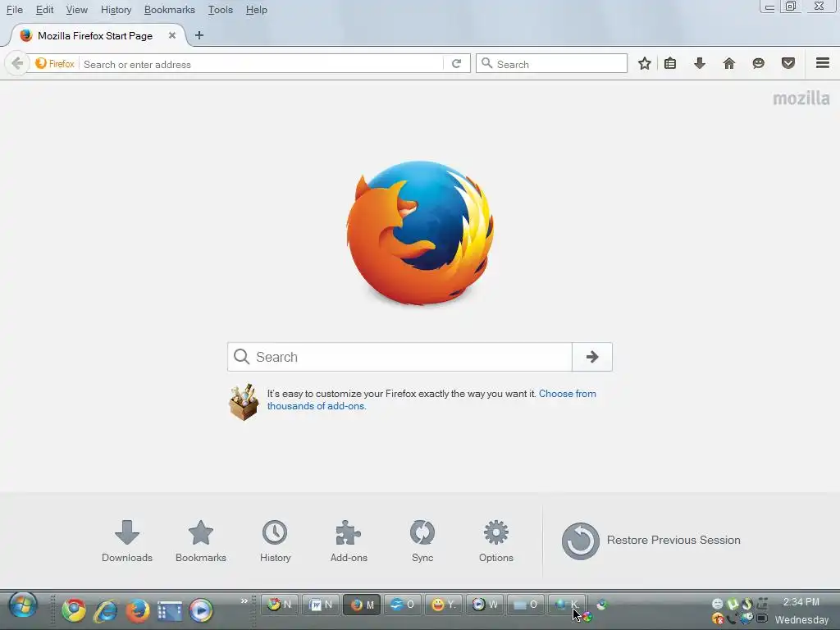Switch to Yahoo Messenger taskbar window 'Y'
840x630 pixels.
pyautogui.click(x=444, y=605)
